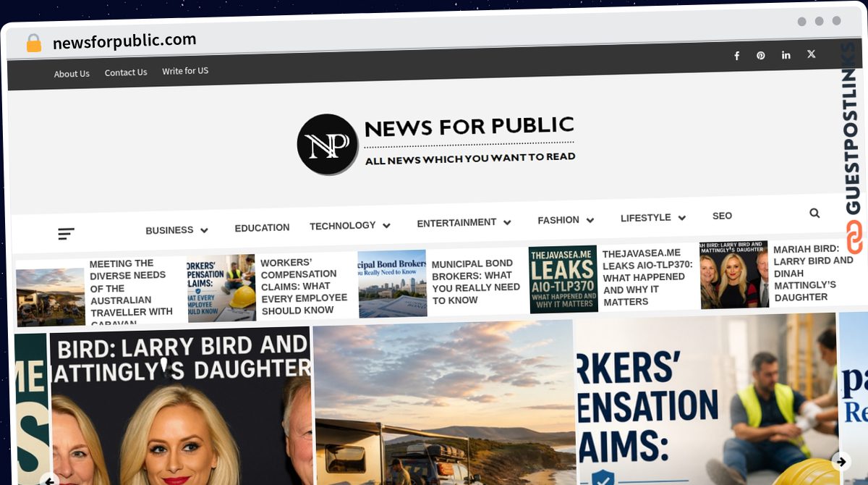Click the workers' compensation small thumbnail
The height and width of the screenshot is (485, 868).
[x=221, y=288]
